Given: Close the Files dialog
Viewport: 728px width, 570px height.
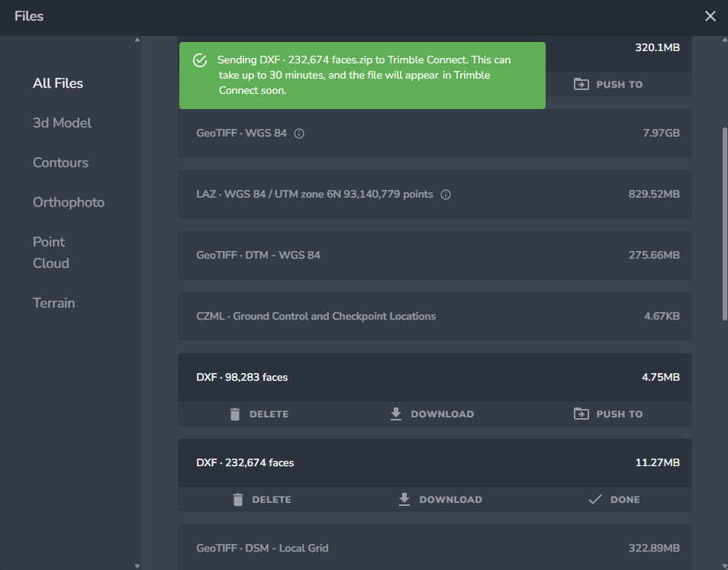Looking at the screenshot, I should pyautogui.click(x=710, y=16).
